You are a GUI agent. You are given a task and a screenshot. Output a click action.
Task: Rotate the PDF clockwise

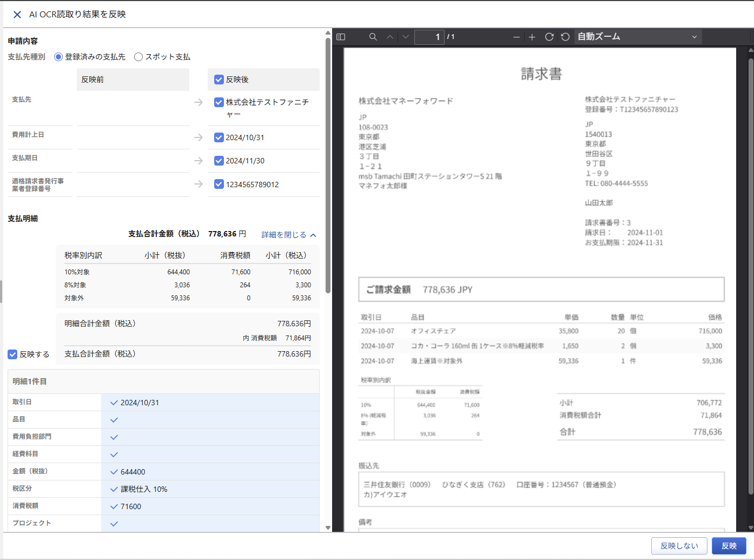click(549, 37)
